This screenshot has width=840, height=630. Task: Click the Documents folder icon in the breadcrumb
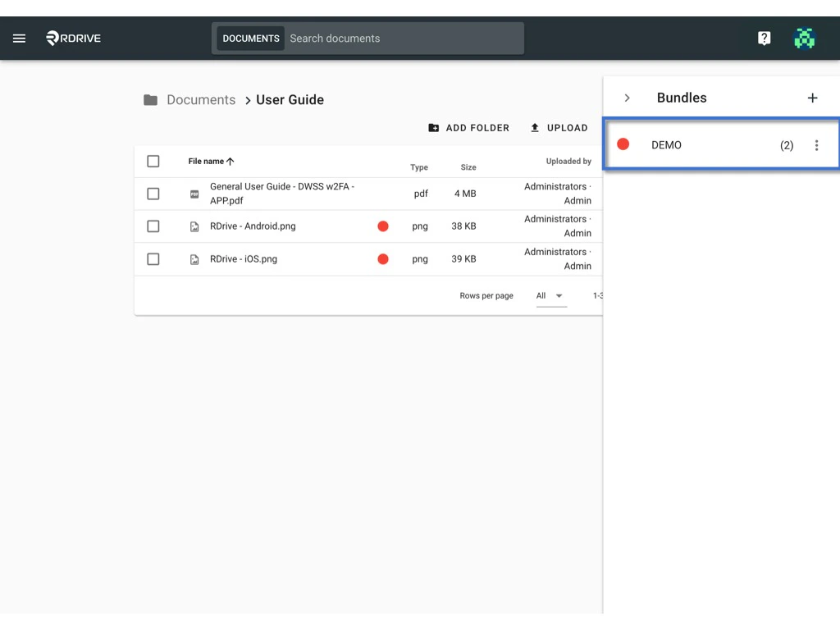click(x=151, y=99)
